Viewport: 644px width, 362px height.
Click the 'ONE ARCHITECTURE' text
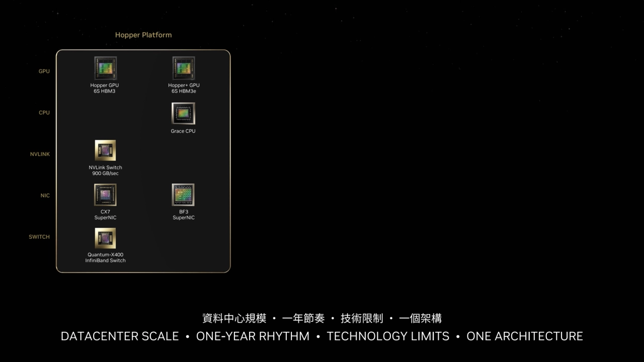pyautogui.click(x=525, y=336)
